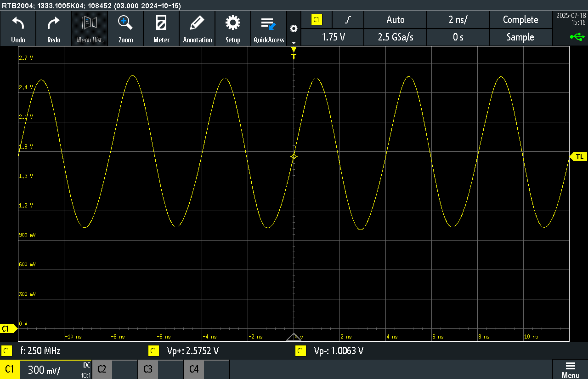
Task: Select the Annotation pencil tool
Action: pos(197,29)
